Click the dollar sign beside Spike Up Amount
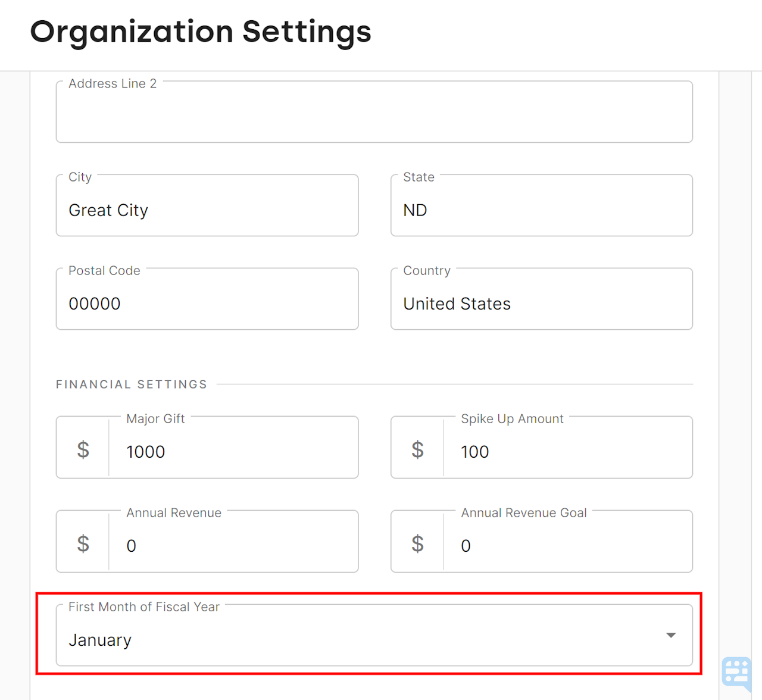Viewport: 762px width, 700px height. pyautogui.click(x=417, y=449)
